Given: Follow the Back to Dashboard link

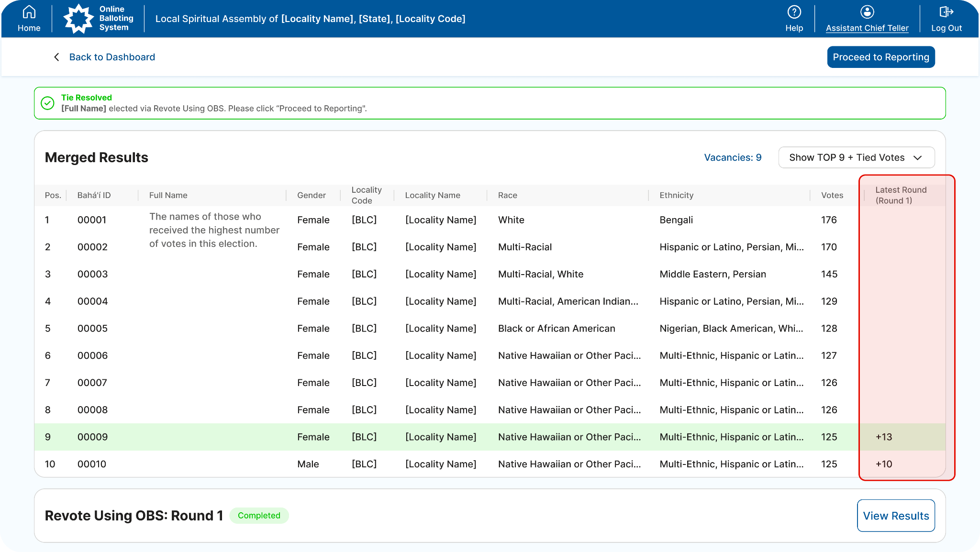Looking at the screenshot, I should pyautogui.click(x=112, y=57).
